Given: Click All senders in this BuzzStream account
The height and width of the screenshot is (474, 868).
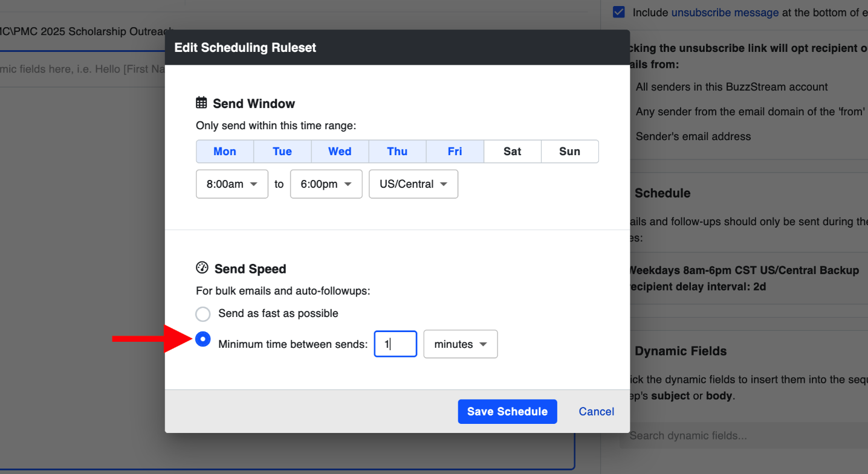Looking at the screenshot, I should pos(732,87).
